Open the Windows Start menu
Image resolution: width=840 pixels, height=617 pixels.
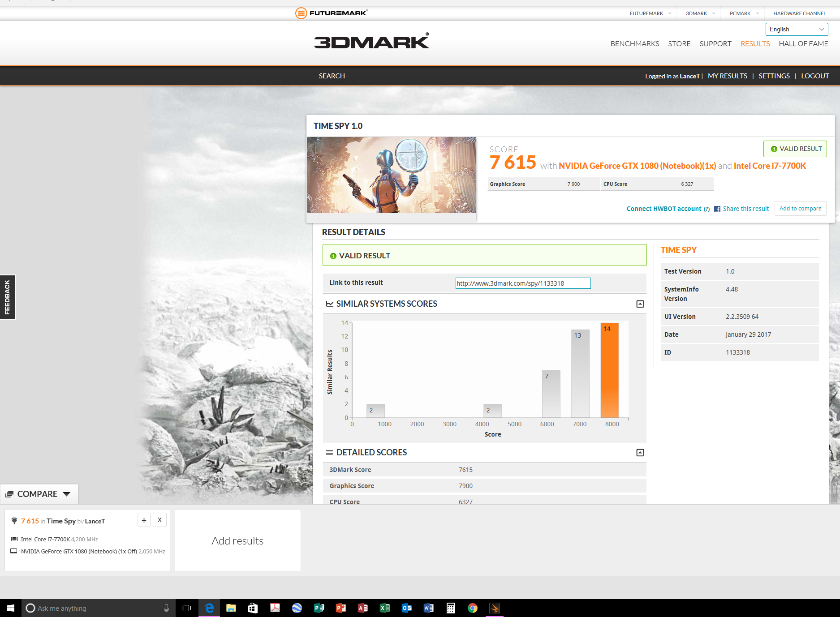click(x=11, y=608)
